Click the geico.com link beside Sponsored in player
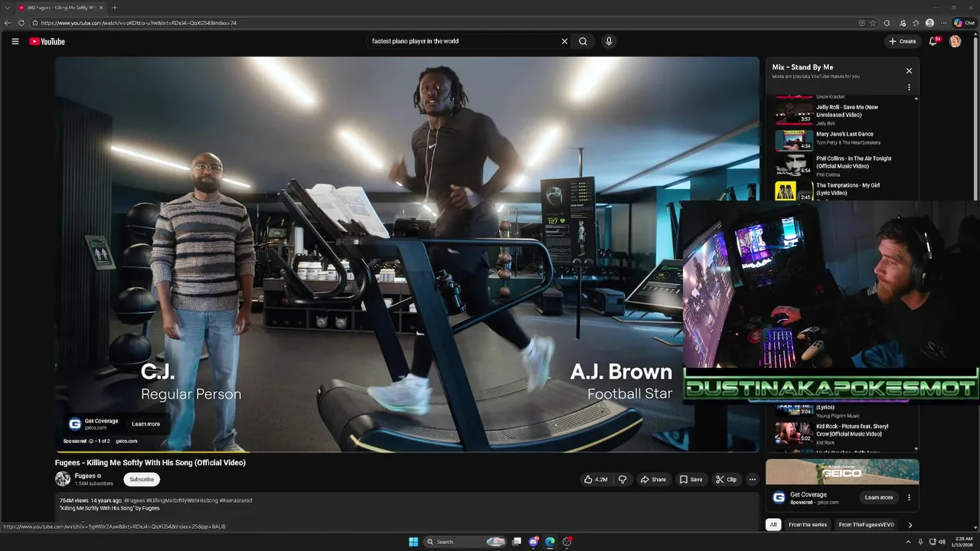This screenshot has height=551, width=980. [126, 441]
